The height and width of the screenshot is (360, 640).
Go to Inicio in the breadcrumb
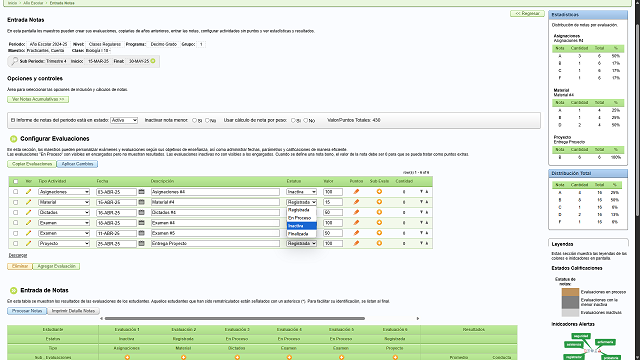pos(13,3)
